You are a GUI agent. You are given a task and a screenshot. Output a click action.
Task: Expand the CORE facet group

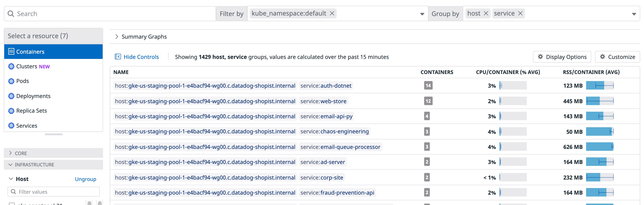53,153
